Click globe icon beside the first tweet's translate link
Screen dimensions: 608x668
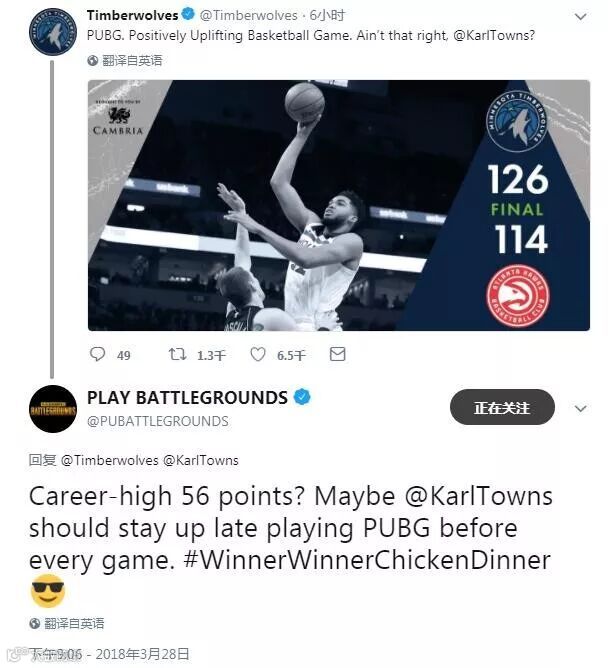click(x=92, y=61)
